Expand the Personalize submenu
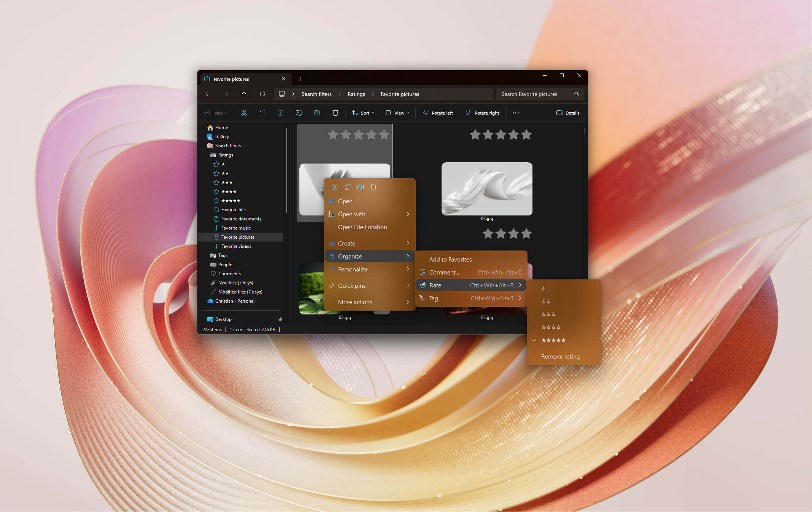 [369, 270]
